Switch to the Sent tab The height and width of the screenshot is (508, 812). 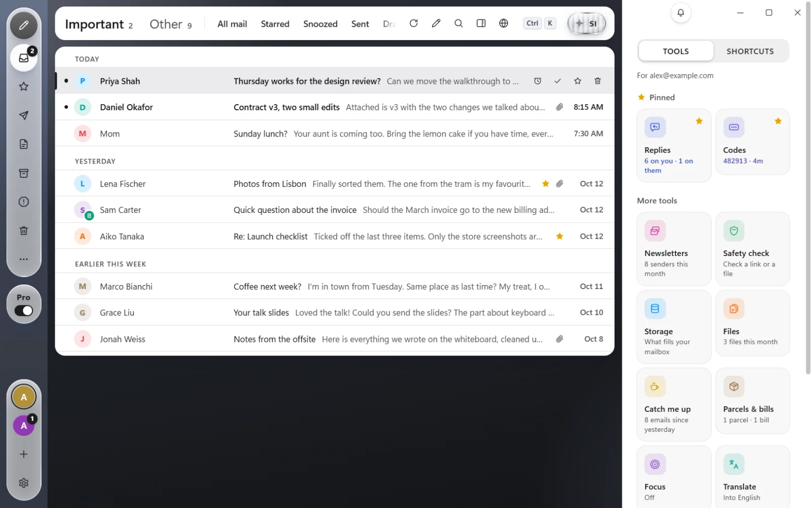click(x=360, y=24)
